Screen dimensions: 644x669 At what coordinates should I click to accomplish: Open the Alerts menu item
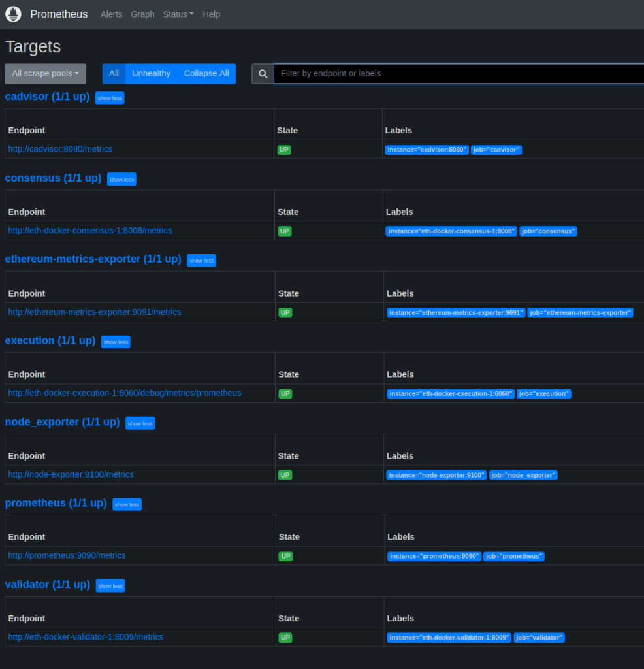pos(111,14)
